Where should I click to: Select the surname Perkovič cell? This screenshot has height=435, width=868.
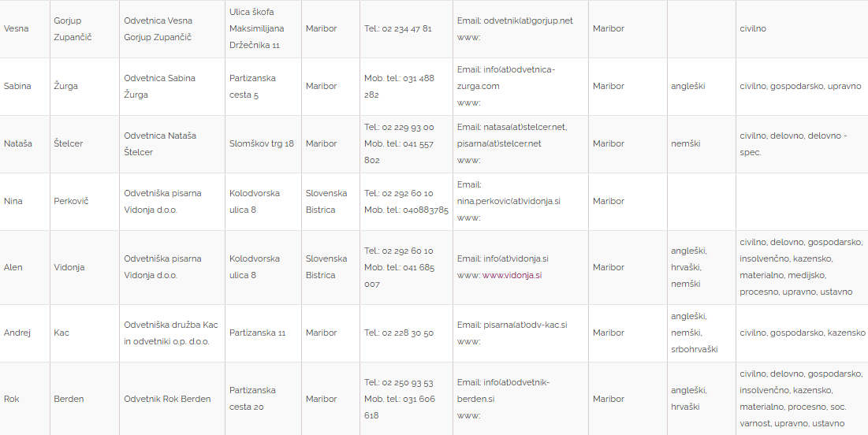71,201
